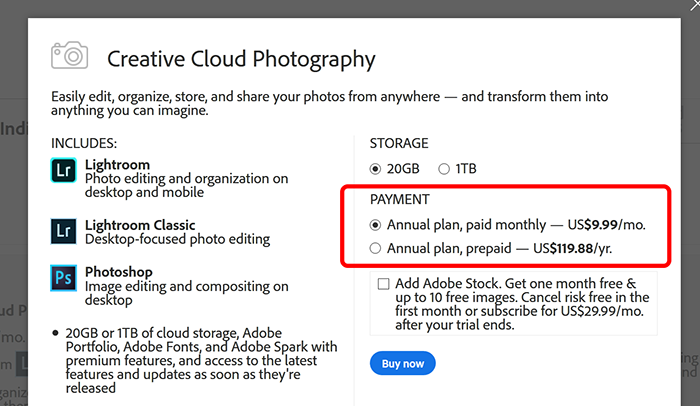Click the cloud storage features bullet text
Viewport: 700px width, 406px height.
pyautogui.click(x=201, y=360)
